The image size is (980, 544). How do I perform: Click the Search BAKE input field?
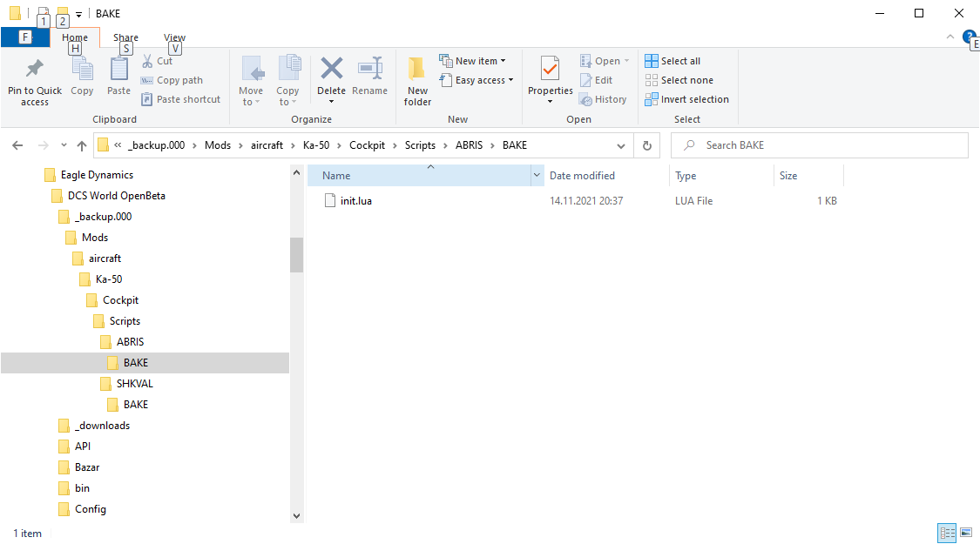coord(820,145)
